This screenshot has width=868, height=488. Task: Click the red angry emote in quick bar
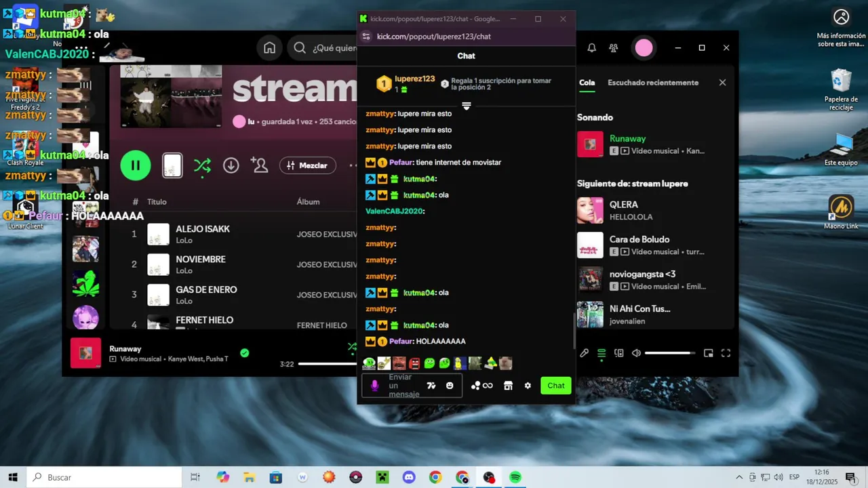click(x=414, y=363)
